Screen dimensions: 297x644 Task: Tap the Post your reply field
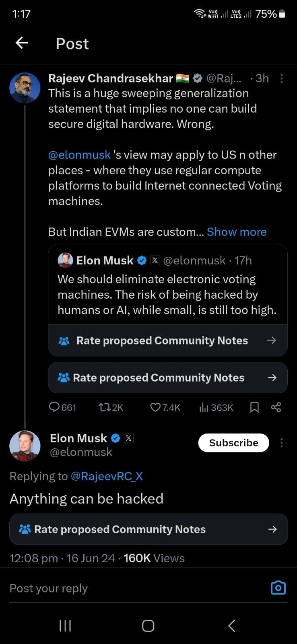[121, 588]
